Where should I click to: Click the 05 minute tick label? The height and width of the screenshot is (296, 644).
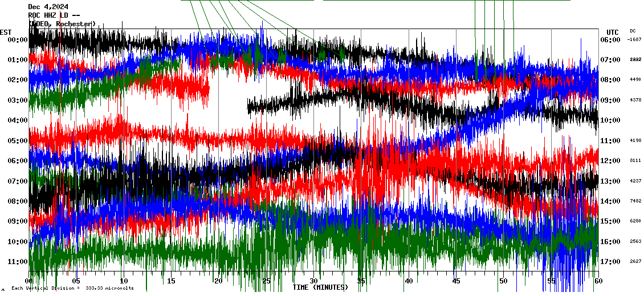(76, 281)
